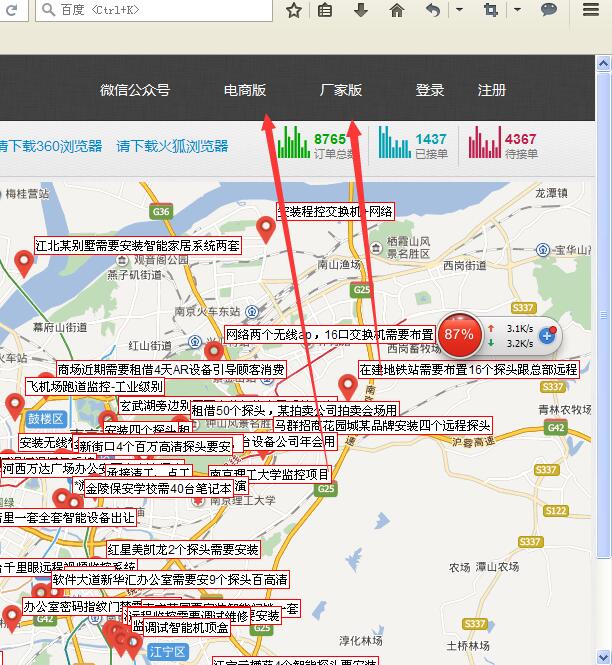Expand dropdown arrow next to undo icon
The width and height of the screenshot is (612, 665).
[x=459, y=10]
